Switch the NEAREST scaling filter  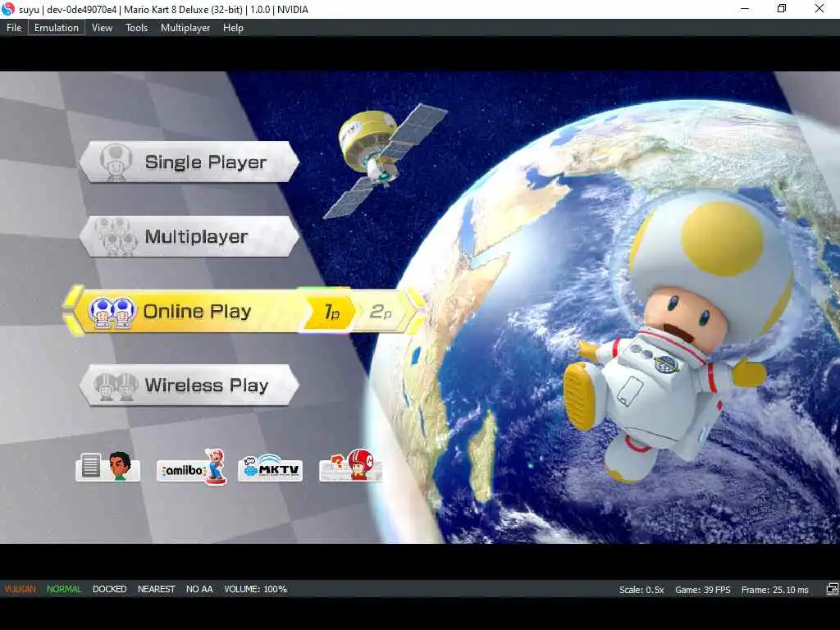[x=157, y=589]
